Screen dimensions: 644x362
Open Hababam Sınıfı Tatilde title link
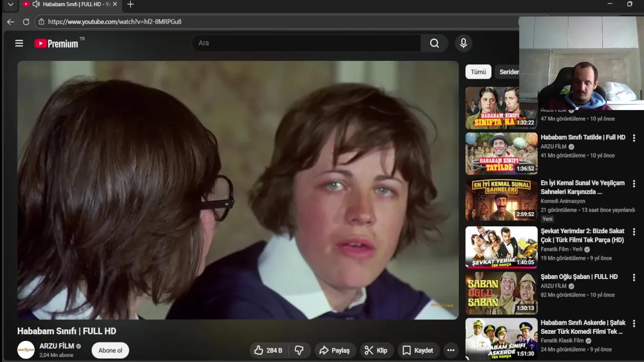583,137
